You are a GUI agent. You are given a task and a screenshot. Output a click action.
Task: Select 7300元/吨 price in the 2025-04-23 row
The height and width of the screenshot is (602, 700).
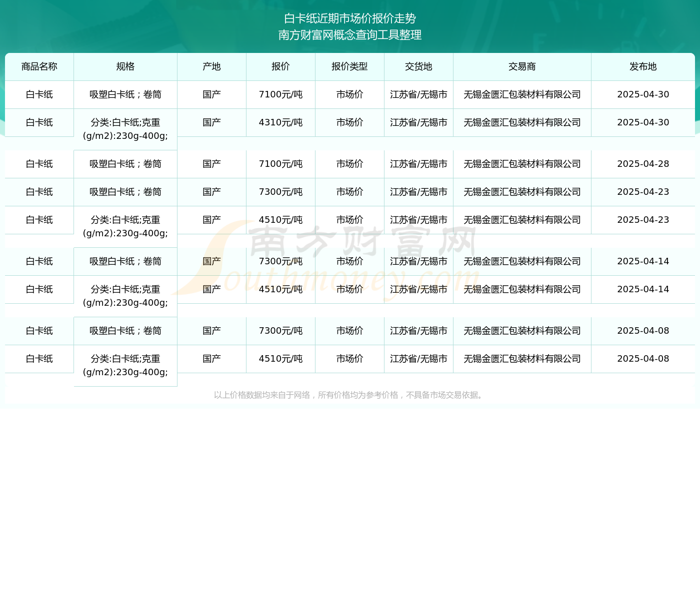click(x=280, y=192)
